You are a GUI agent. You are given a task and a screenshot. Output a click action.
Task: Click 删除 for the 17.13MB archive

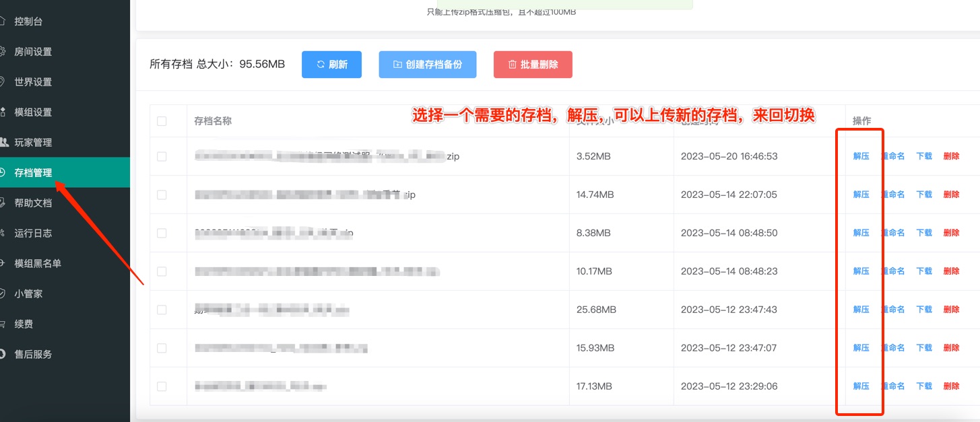click(x=951, y=386)
